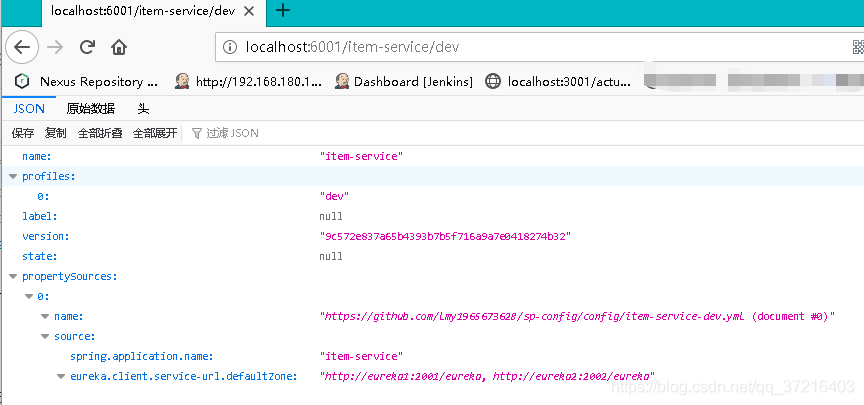The image size is (864, 405).
Task: Select the version key
Action: pyautogui.click(x=46, y=236)
